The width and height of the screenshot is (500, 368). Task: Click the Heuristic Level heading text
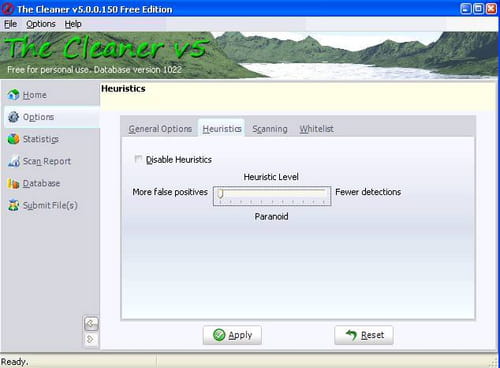point(271,177)
